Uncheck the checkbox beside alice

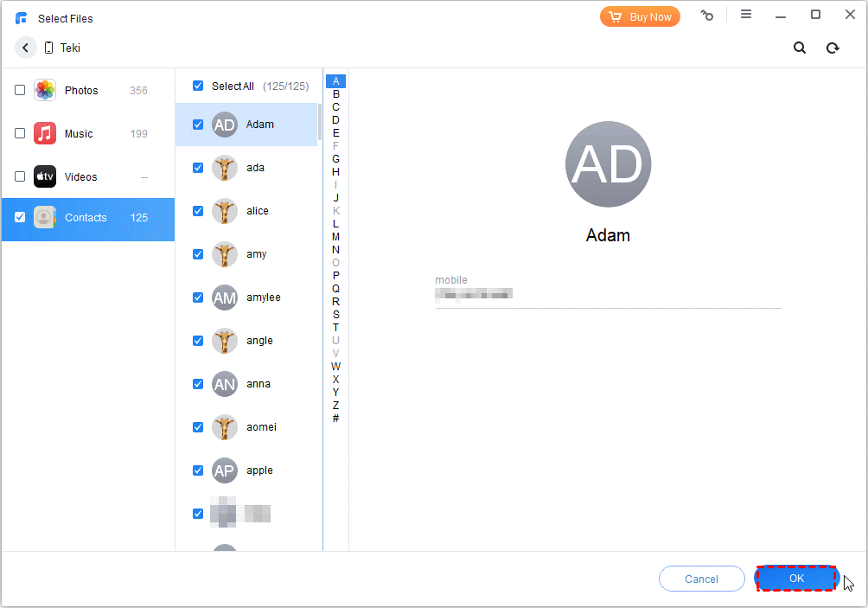(198, 210)
